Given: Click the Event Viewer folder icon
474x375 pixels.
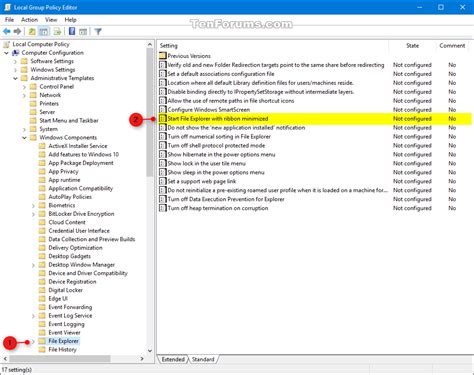Looking at the screenshot, I should click(42, 332).
